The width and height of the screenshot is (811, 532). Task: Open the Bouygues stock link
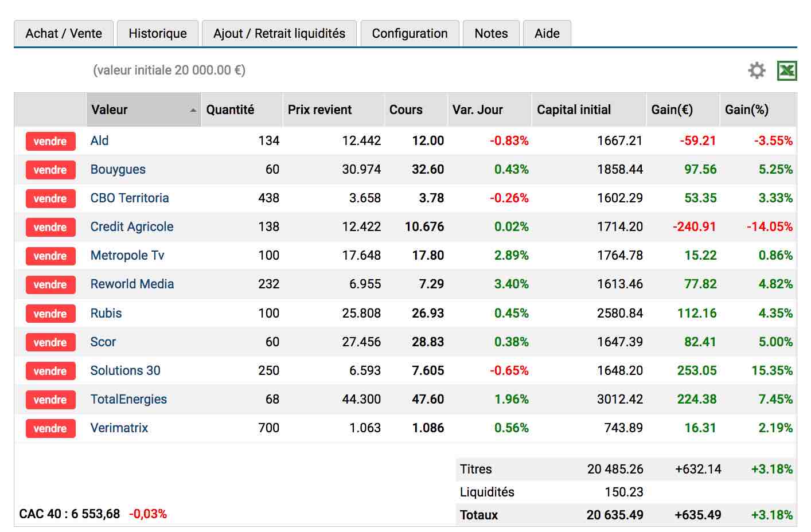tap(118, 169)
